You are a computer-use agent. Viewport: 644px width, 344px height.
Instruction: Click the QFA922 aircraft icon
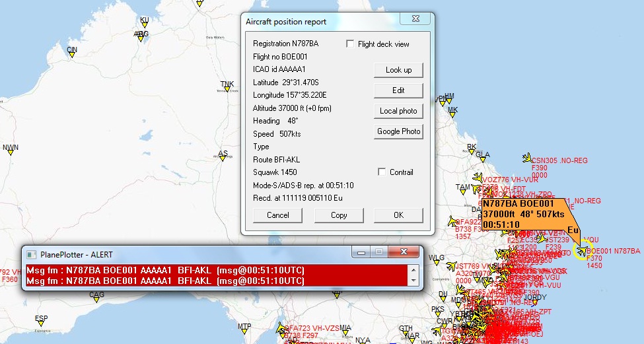(452, 222)
